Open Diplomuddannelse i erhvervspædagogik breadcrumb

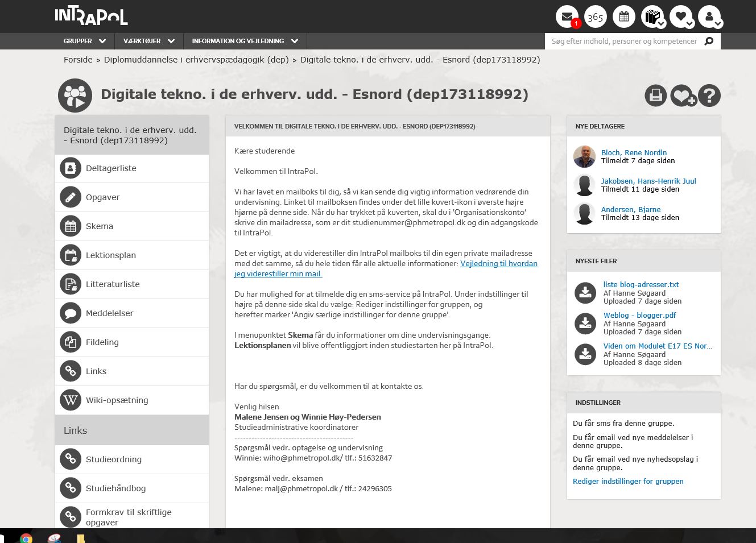[x=196, y=60]
